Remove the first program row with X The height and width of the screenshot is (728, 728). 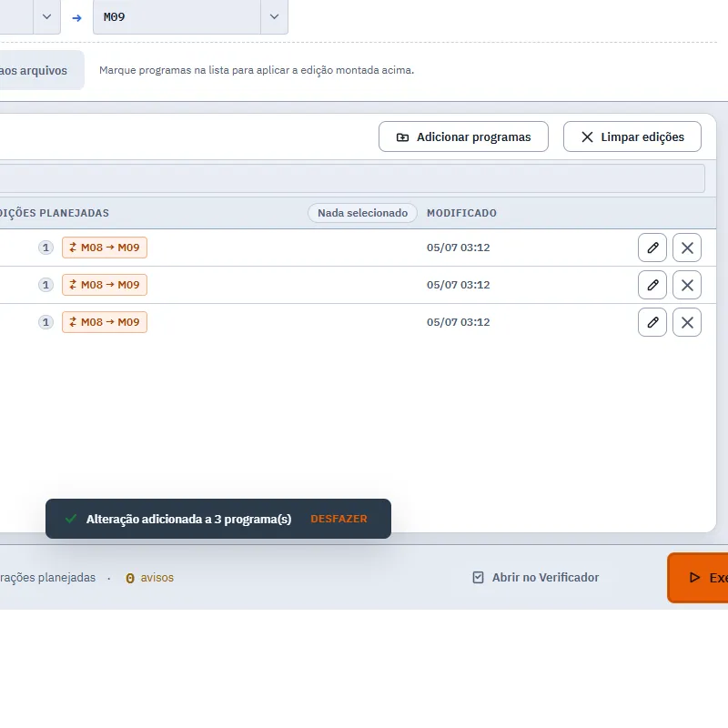[687, 248]
